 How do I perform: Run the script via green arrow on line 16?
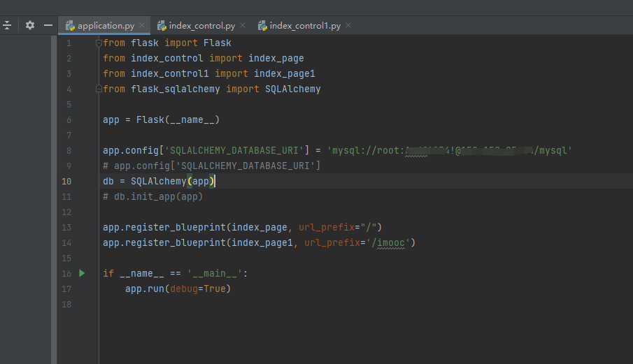(x=82, y=273)
